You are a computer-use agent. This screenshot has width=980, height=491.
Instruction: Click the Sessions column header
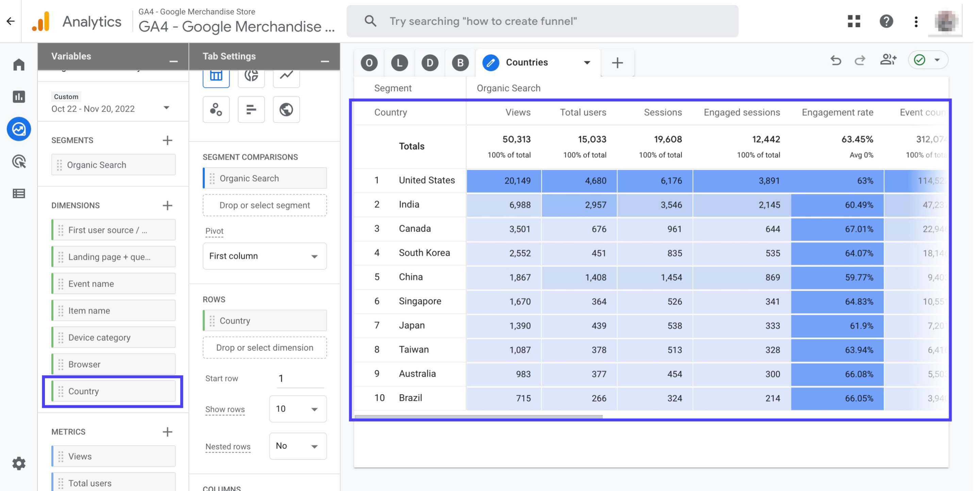(663, 112)
